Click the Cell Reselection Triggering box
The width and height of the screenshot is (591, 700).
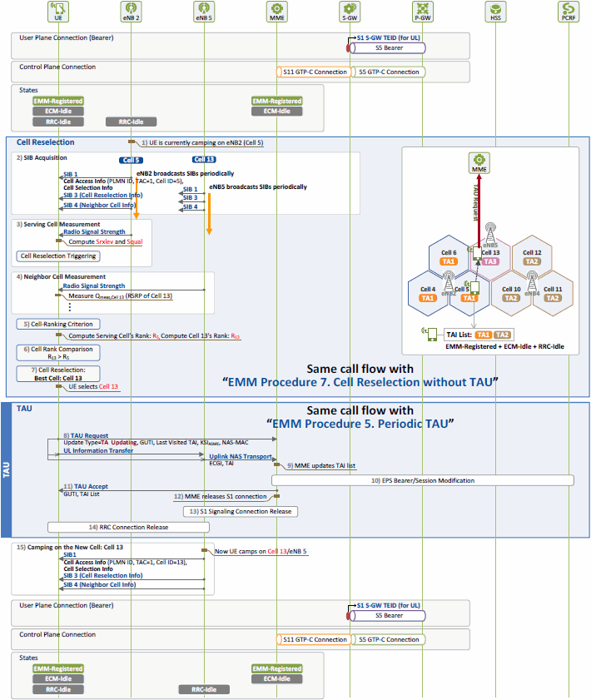point(58,256)
